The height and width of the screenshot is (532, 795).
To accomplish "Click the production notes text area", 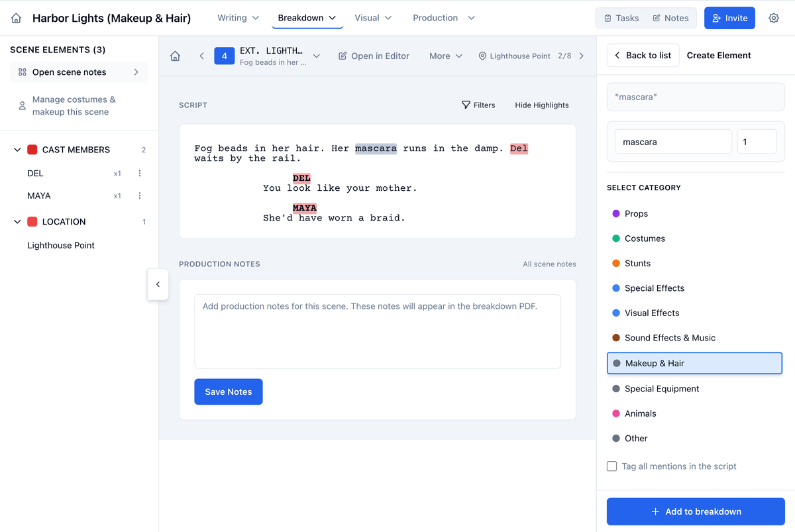I will [378, 331].
